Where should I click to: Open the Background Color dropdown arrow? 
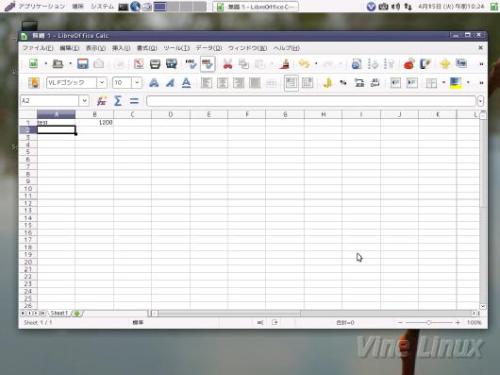468,83
